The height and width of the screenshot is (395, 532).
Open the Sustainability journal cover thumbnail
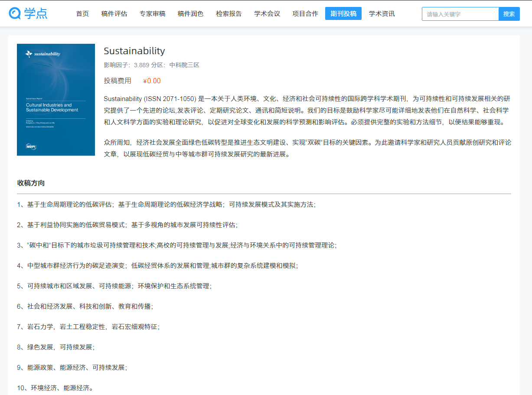click(x=56, y=100)
